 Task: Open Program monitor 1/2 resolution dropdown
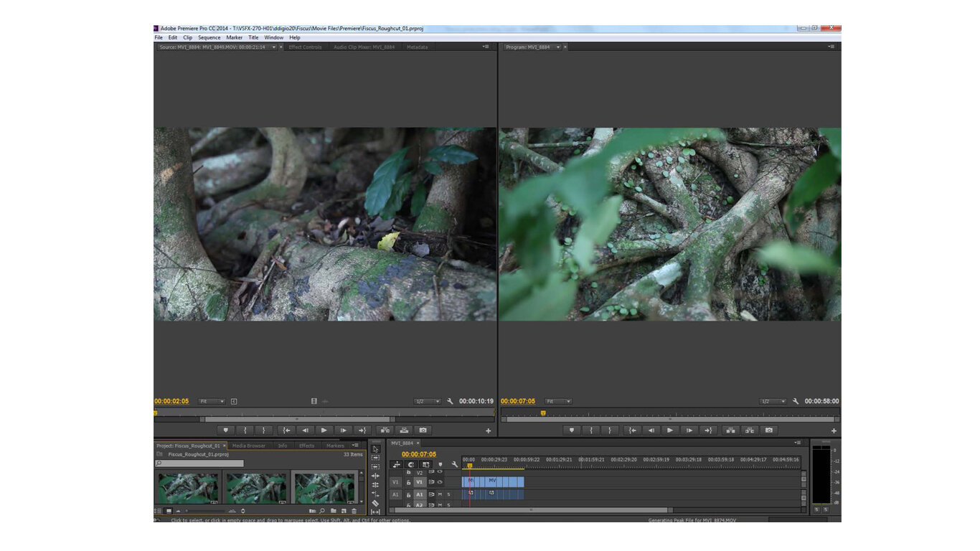773,402
